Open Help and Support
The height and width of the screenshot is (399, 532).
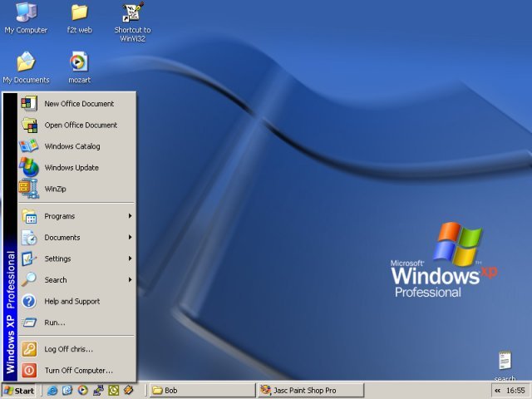(x=77, y=301)
